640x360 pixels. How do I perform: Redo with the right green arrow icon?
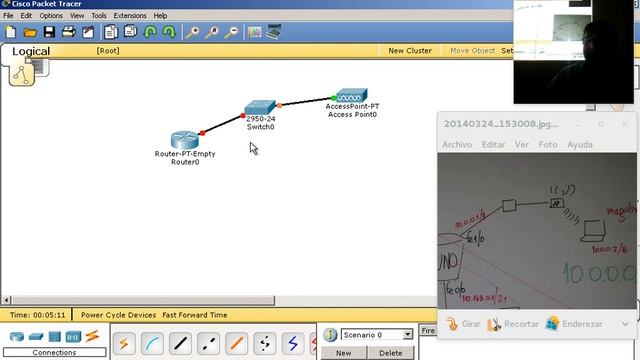pos(169,32)
